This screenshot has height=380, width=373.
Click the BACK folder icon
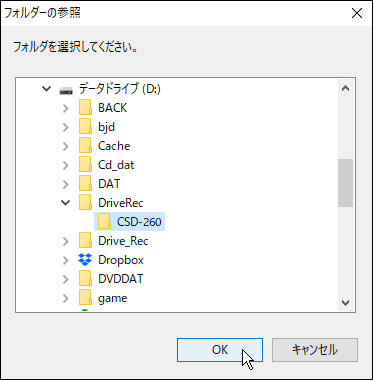click(85, 108)
